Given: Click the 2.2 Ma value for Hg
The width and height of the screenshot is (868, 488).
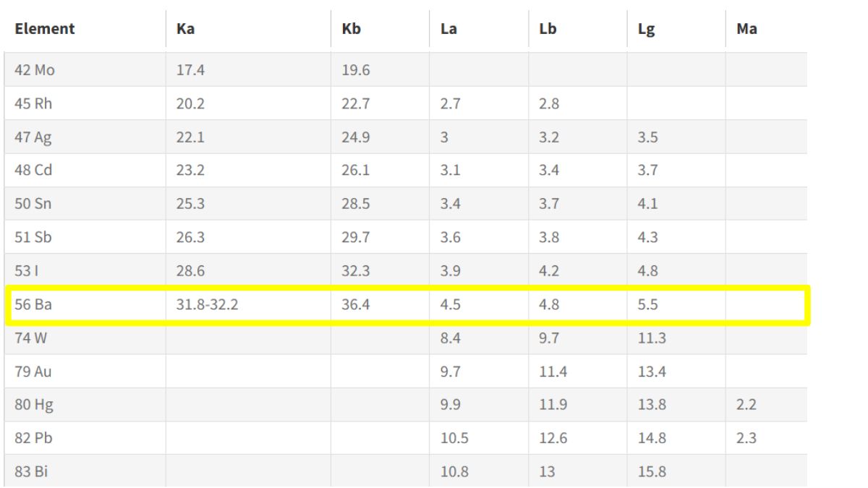Looking at the screenshot, I should coord(746,404).
